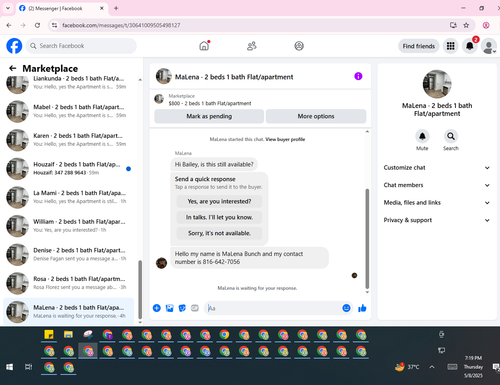This screenshot has height=385, width=500.
Task: Choose a sticker from the composer
Action: pyautogui.click(x=182, y=308)
